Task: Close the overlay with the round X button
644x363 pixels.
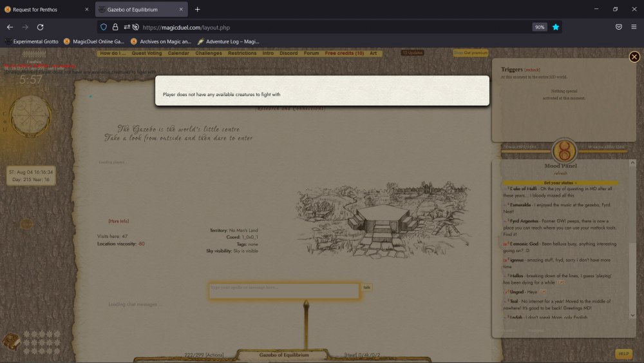Action: tap(634, 57)
